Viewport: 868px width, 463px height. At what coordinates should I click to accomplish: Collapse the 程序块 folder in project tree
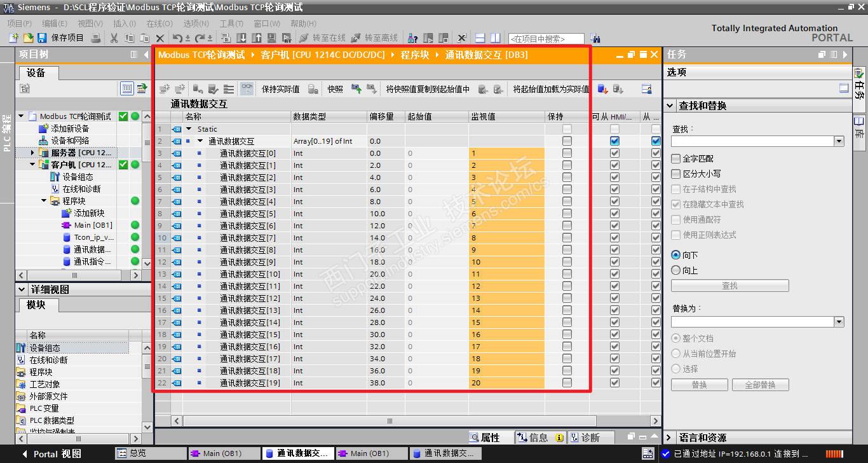(x=44, y=201)
